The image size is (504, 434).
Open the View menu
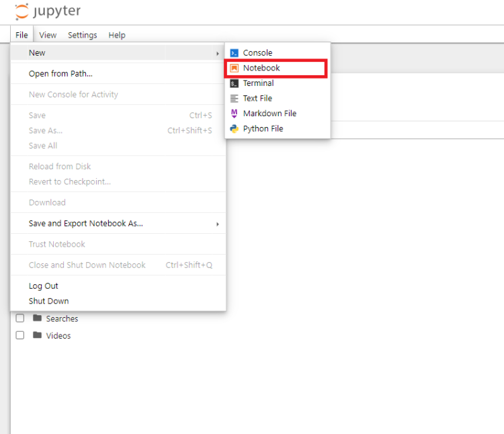click(48, 35)
